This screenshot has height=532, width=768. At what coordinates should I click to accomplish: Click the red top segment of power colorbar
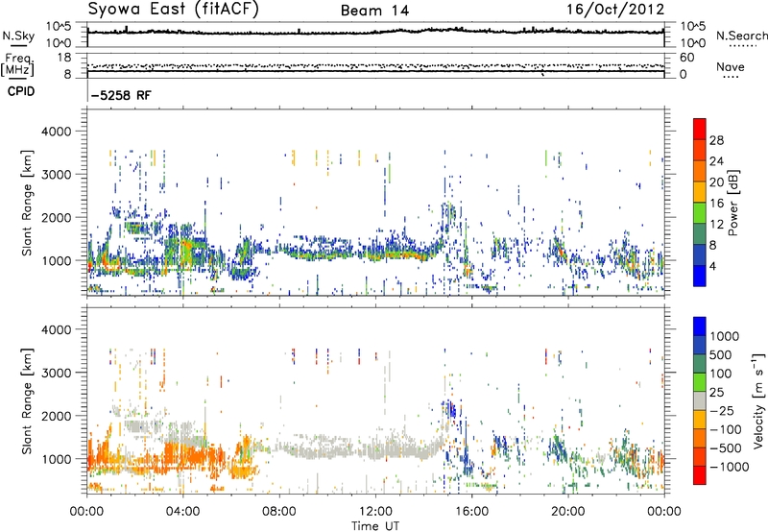click(x=700, y=130)
